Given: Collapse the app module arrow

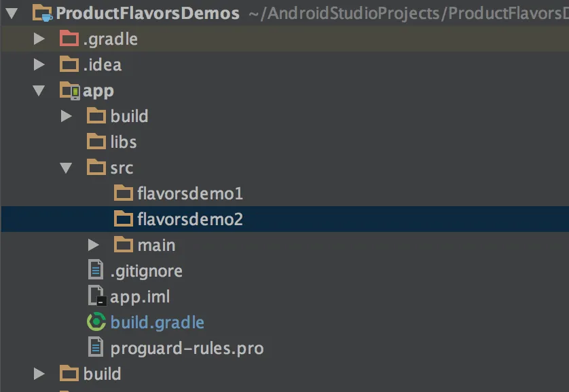Looking at the screenshot, I should [39, 90].
